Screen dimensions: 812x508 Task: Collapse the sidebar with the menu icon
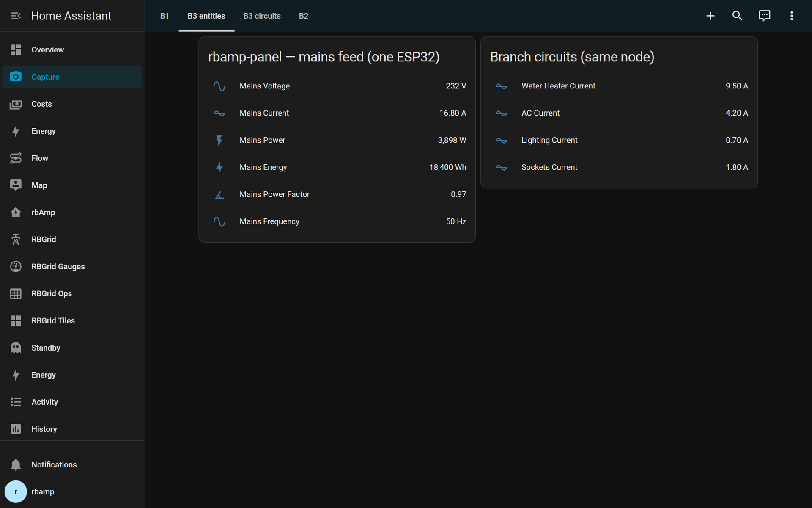[x=16, y=16]
